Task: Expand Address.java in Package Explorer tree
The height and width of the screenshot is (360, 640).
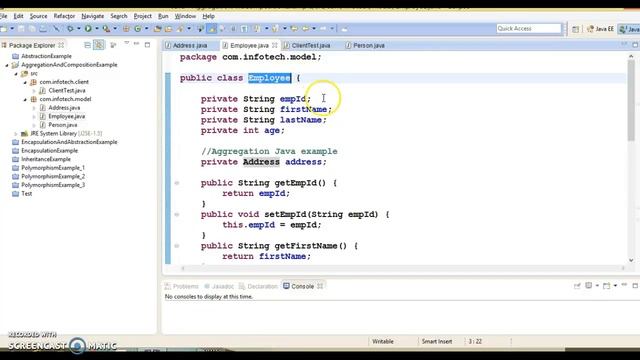Action: coord(34,108)
